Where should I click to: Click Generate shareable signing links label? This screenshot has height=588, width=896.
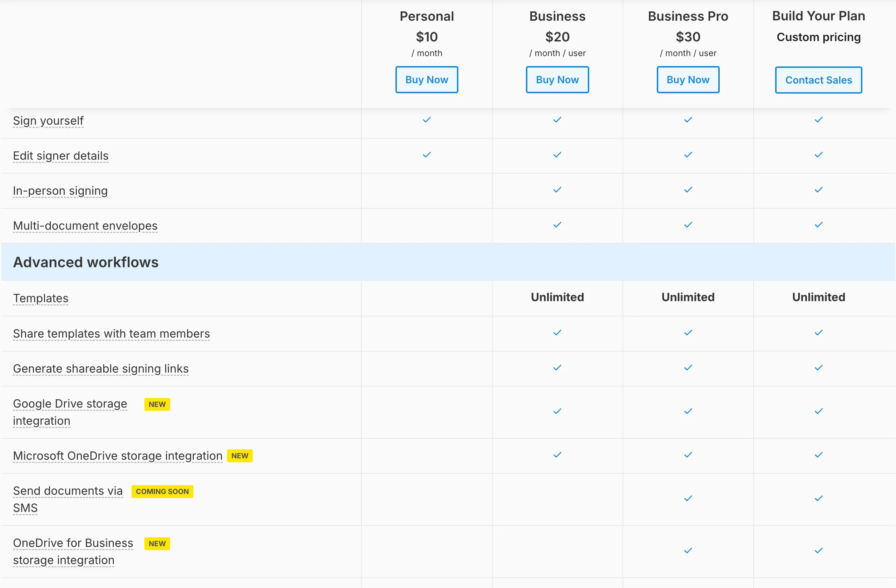click(101, 369)
